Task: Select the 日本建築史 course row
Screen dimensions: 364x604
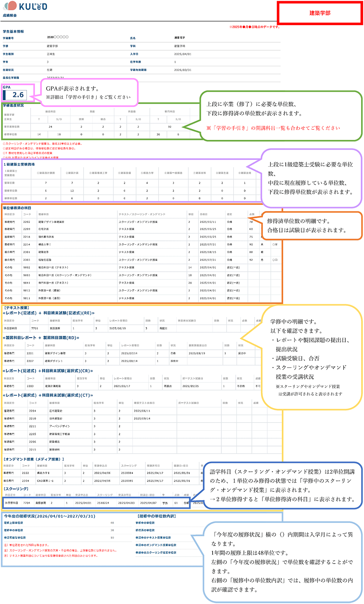Action: (142, 419)
